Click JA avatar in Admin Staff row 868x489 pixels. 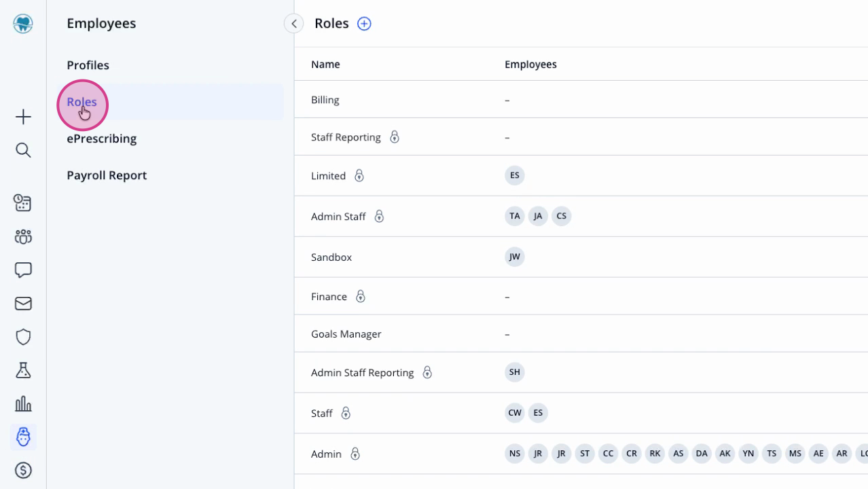click(x=538, y=216)
